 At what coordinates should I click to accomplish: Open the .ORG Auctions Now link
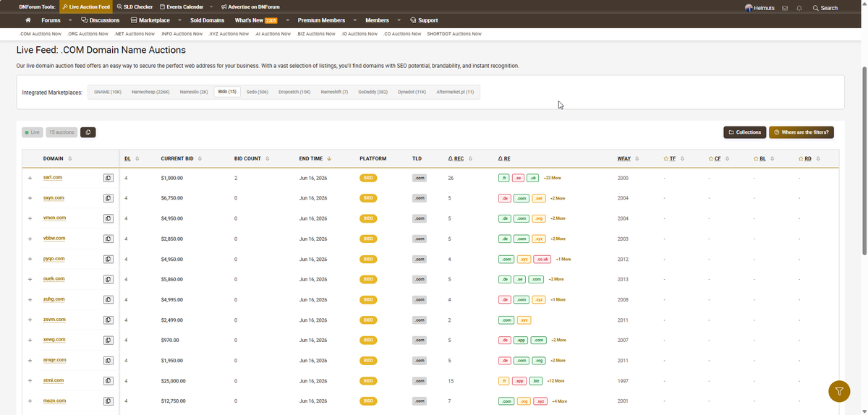pos(88,34)
